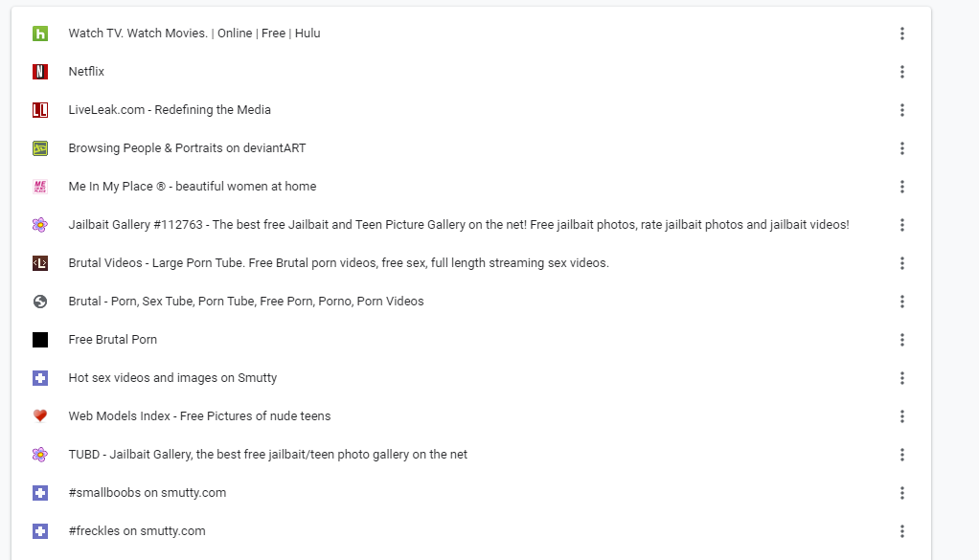Open more actions for #smallboobs on smutty.com

pyautogui.click(x=902, y=493)
